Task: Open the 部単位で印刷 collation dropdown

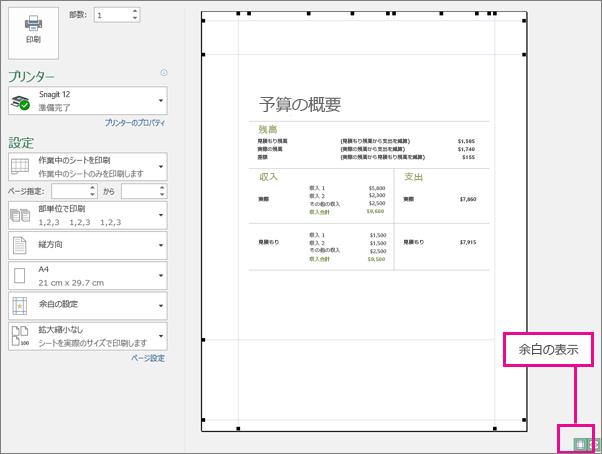Action: tap(88, 215)
